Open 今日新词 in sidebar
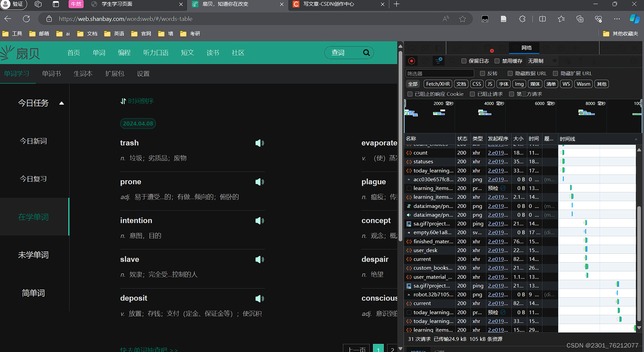The width and height of the screenshot is (644, 352). point(33,141)
